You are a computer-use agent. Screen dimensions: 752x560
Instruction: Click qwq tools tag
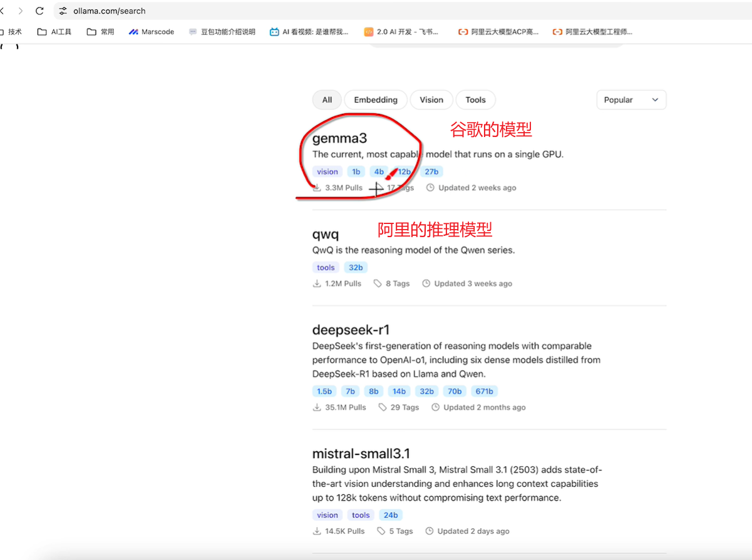(x=326, y=267)
